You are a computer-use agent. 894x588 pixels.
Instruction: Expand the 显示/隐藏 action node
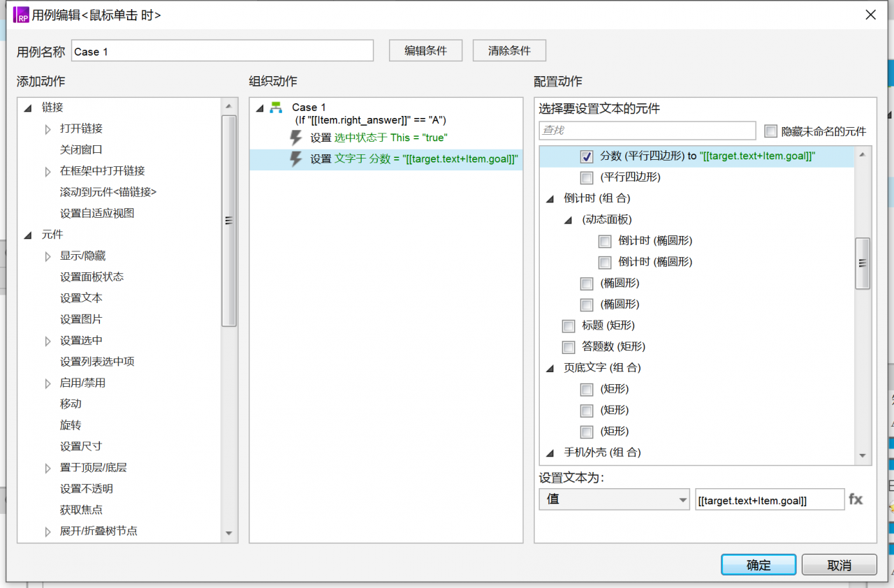tap(47, 256)
